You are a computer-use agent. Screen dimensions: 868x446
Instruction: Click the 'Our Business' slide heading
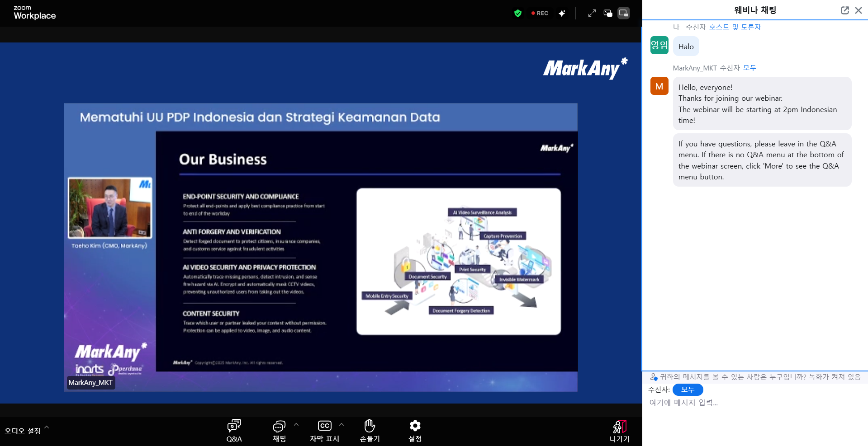tap(223, 160)
